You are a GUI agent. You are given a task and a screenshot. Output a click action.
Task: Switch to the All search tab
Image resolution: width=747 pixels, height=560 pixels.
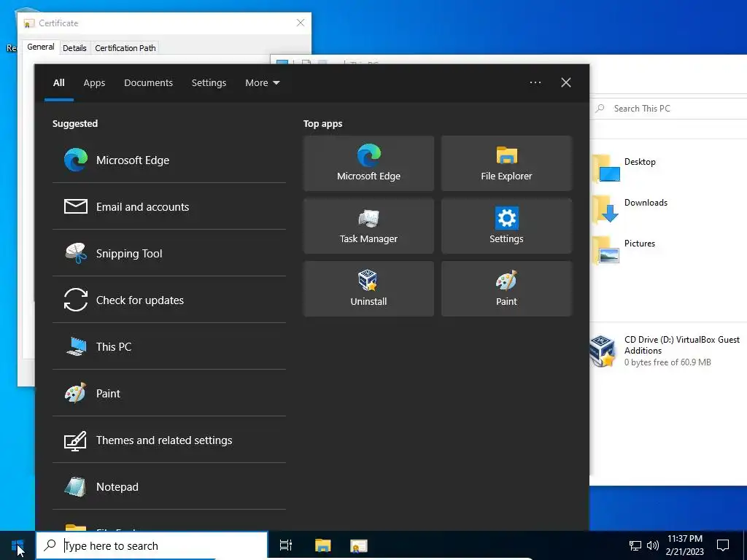point(59,83)
